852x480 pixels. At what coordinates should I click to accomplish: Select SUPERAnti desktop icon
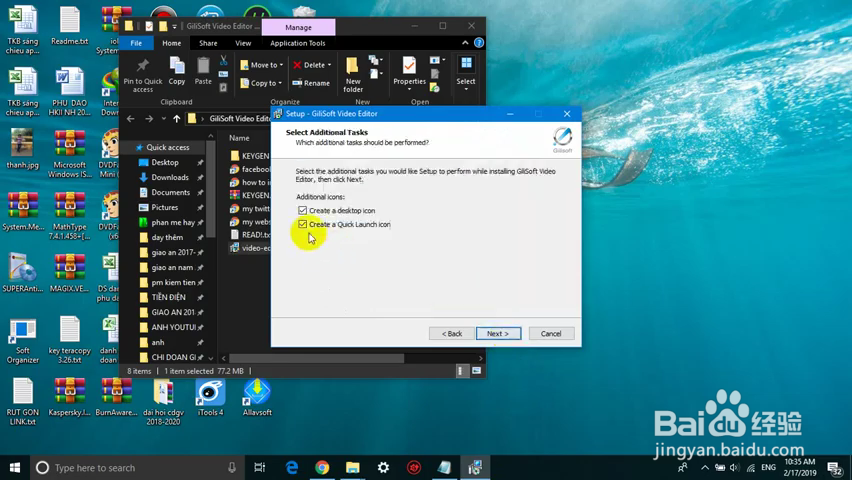tap(22, 273)
